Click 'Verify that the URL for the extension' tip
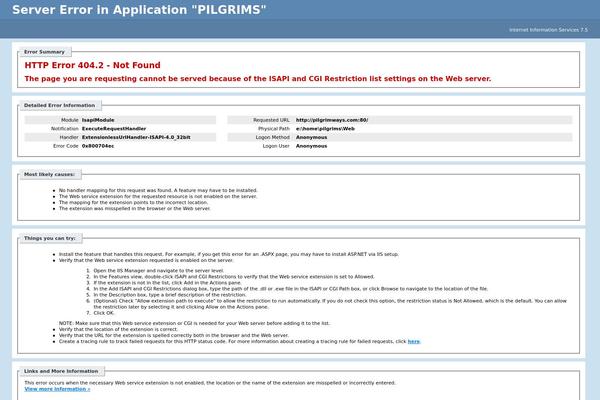Screen dimensions: 600x400 174,336
